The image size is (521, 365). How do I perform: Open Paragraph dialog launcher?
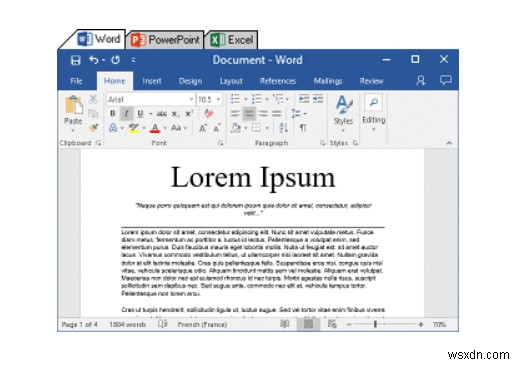(323, 143)
